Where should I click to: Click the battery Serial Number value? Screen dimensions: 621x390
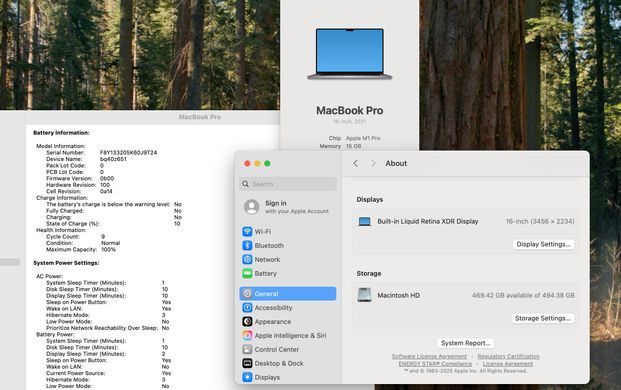(x=128, y=152)
